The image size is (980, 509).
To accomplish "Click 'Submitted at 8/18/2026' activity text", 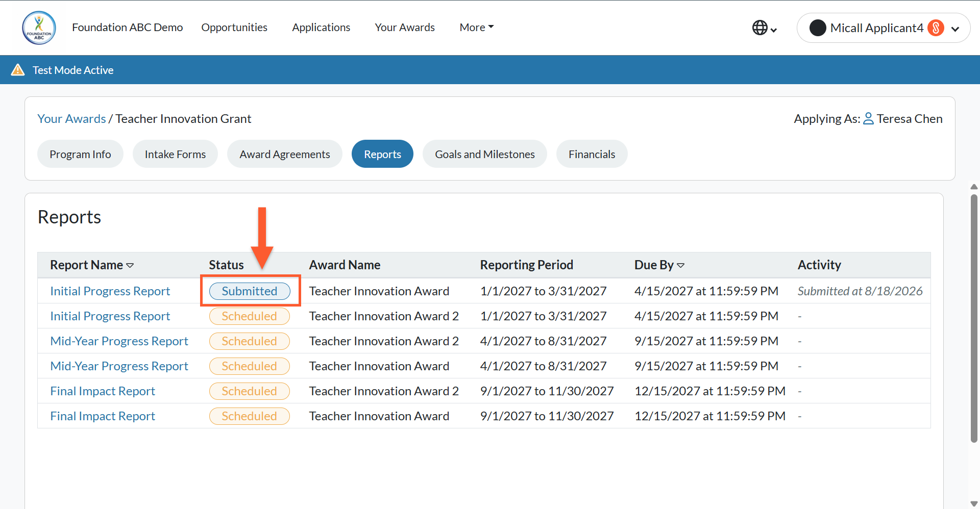I will pos(860,291).
